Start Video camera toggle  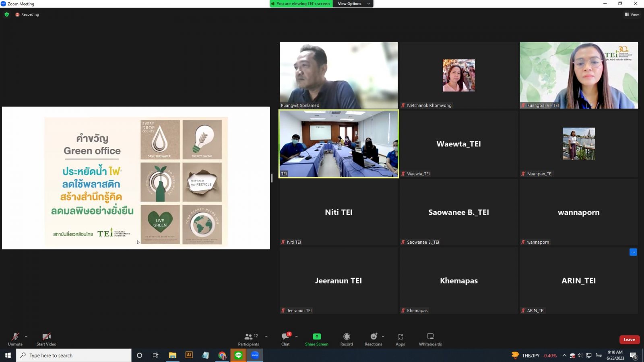tap(46, 339)
